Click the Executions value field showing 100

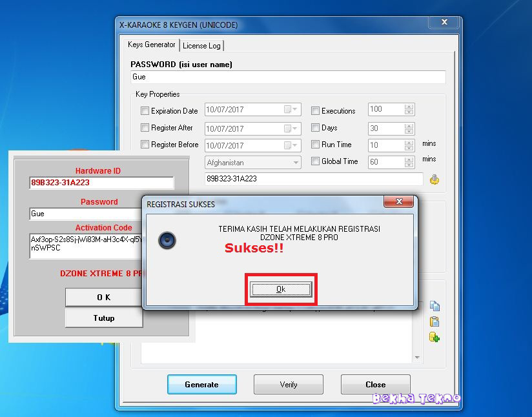[387, 109]
